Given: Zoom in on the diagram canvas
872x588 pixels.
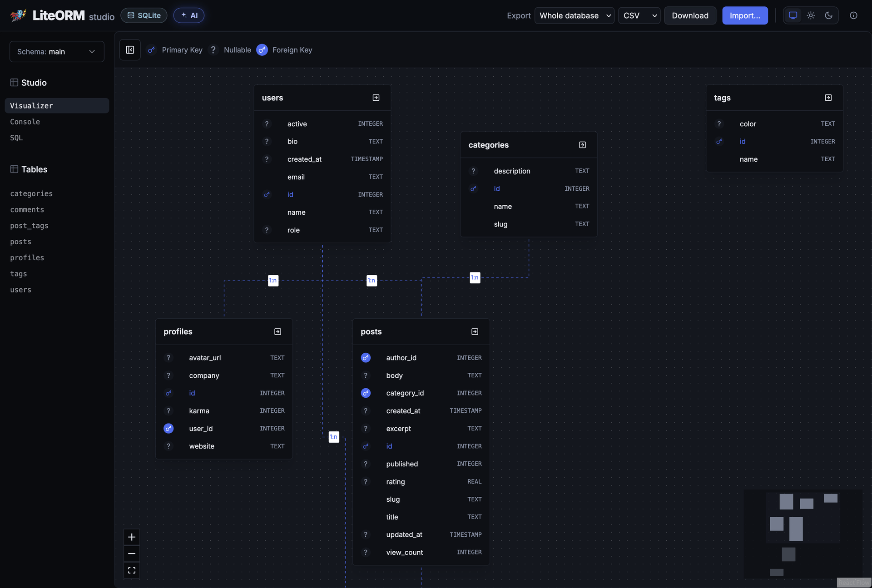Looking at the screenshot, I should click(132, 537).
